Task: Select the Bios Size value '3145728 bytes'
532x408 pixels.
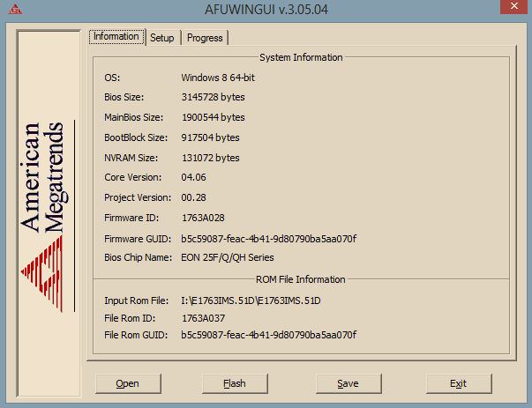Action: click(x=214, y=97)
